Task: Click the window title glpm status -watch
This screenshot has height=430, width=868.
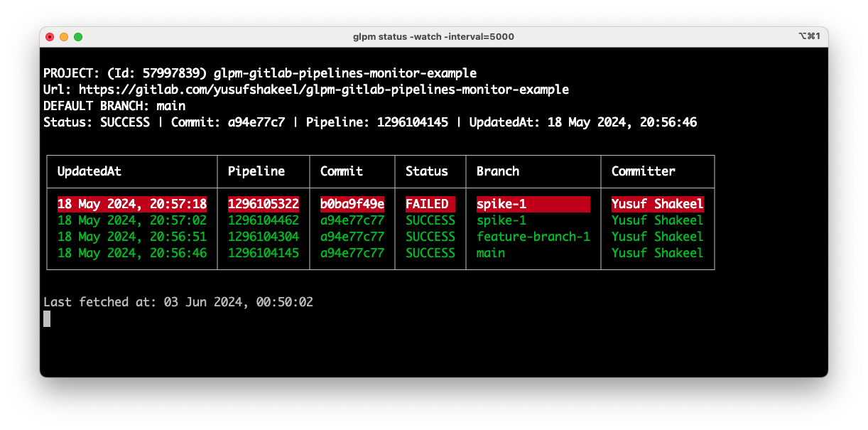Action: click(433, 36)
